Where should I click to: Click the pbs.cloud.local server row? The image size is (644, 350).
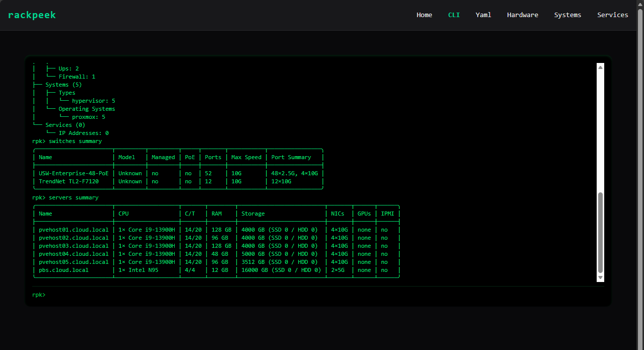[x=63, y=270]
